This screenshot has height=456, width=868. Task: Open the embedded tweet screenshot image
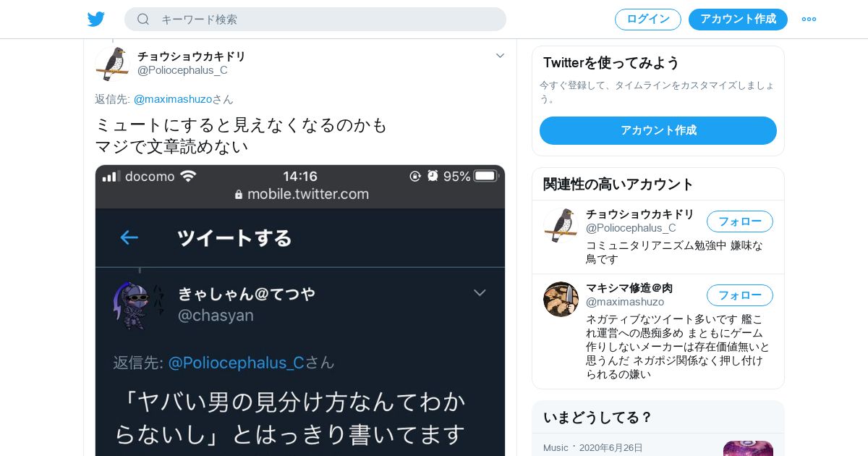coord(300,311)
